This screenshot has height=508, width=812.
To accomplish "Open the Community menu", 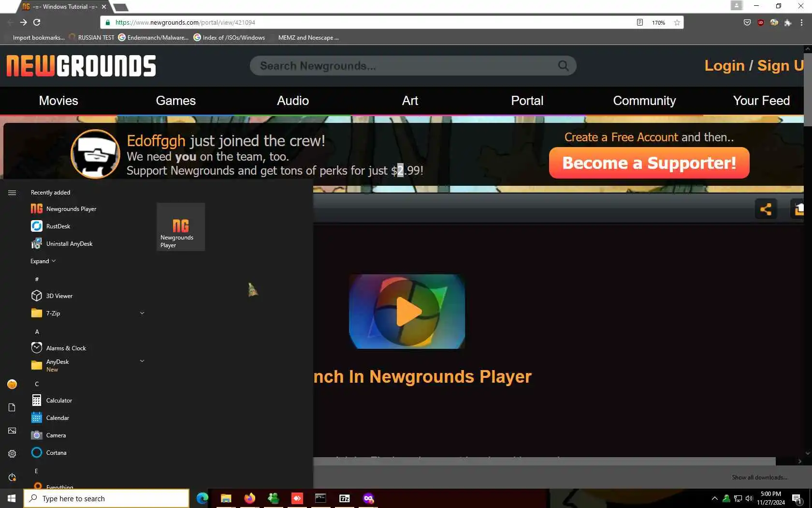I will coord(644,101).
